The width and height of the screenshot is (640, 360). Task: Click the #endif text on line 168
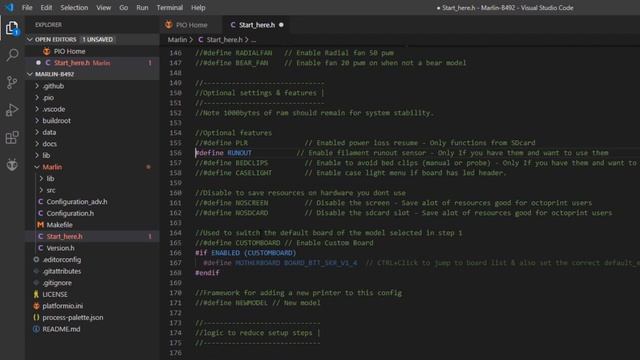coord(207,273)
